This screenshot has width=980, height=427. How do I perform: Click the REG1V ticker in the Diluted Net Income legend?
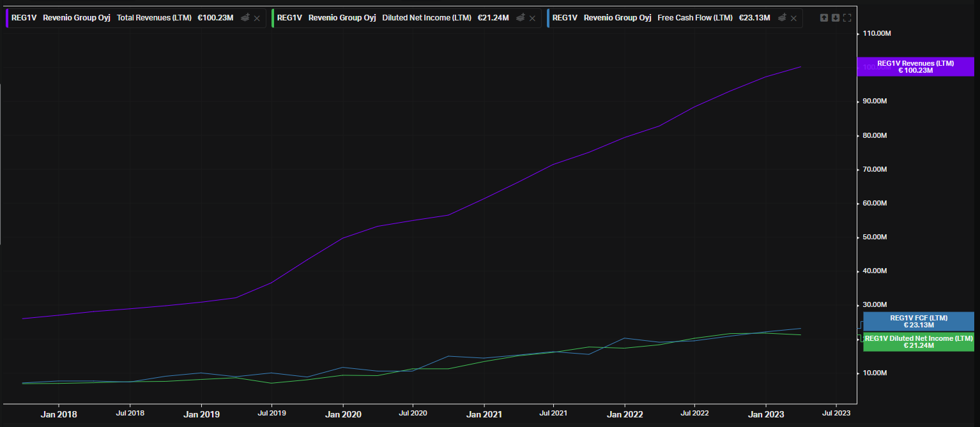click(289, 18)
